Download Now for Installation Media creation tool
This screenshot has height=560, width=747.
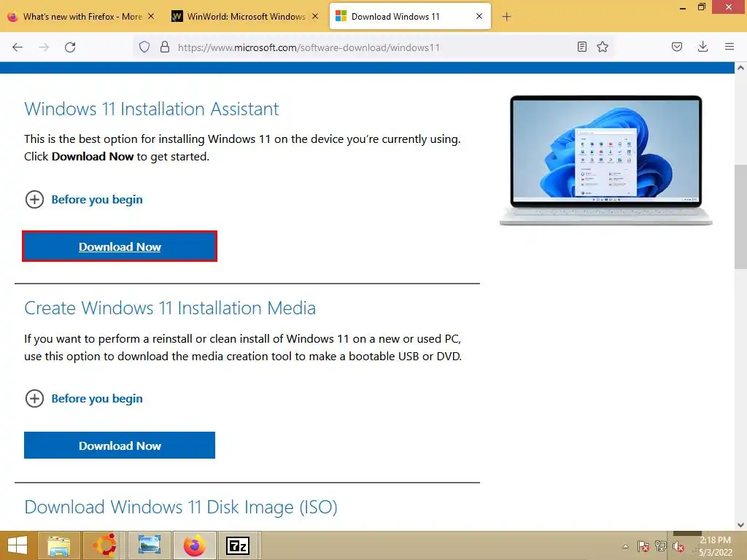[x=120, y=446]
